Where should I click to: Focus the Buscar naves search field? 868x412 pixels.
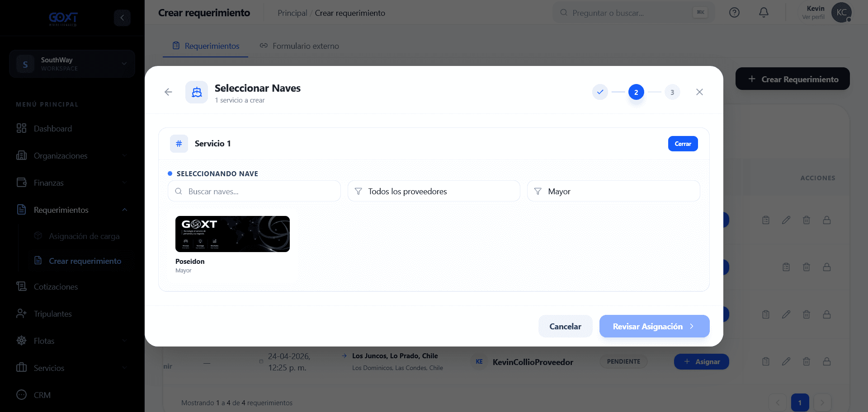[x=254, y=191]
